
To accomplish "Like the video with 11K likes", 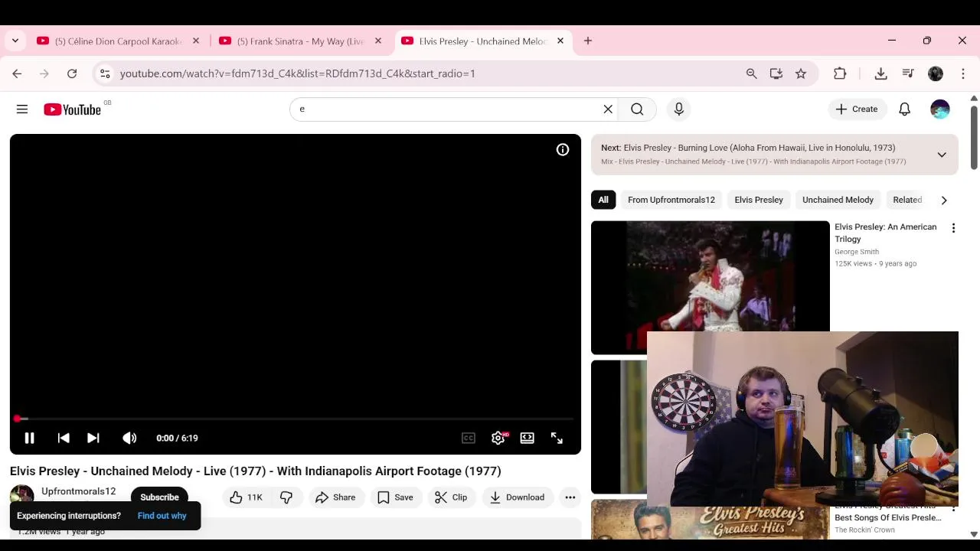I will 247,497.
